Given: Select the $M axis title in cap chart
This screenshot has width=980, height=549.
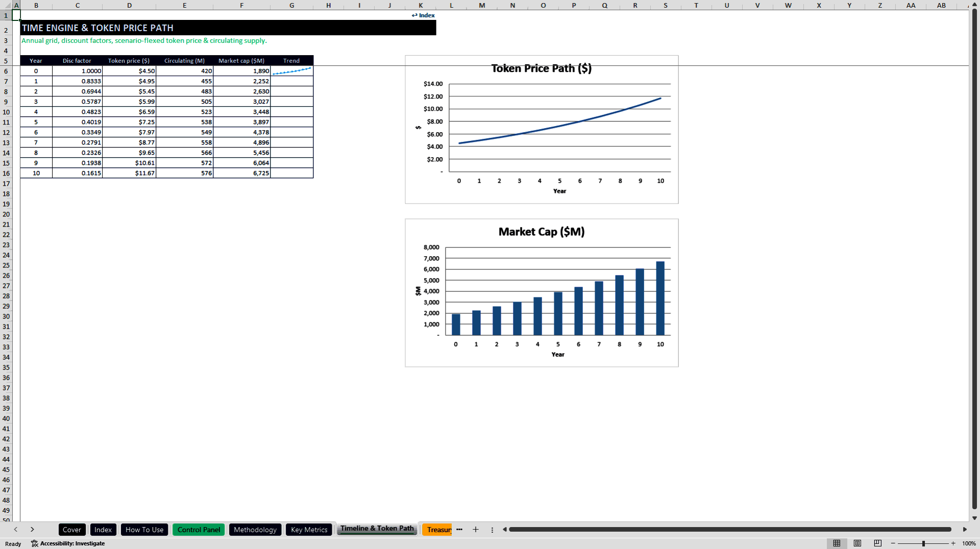Looking at the screenshot, I should click(418, 291).
